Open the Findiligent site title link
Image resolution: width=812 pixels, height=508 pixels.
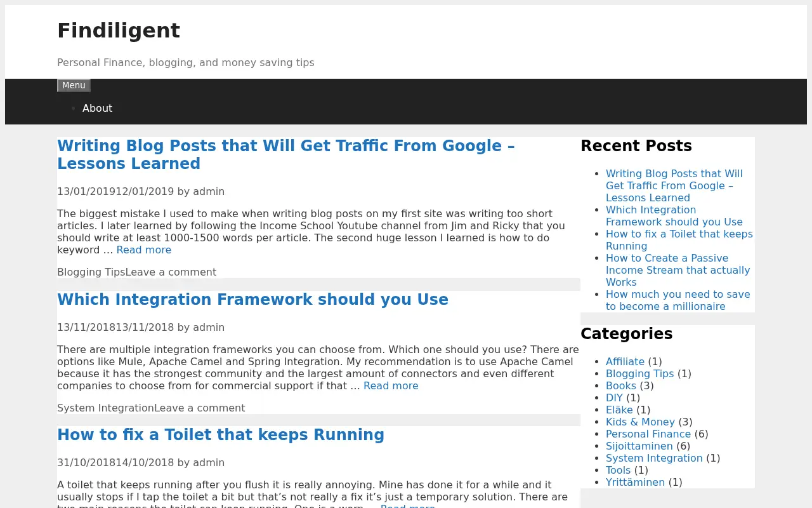(x=119, y=30)
